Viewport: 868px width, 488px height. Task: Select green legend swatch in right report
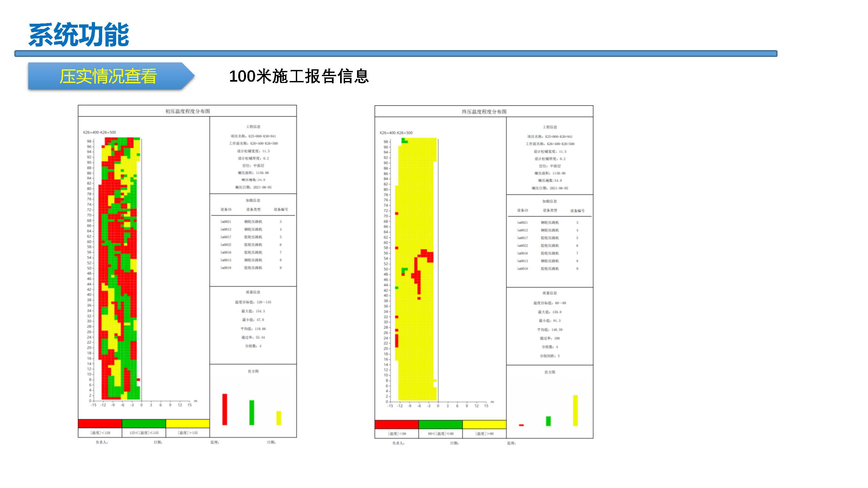(440, 424)
